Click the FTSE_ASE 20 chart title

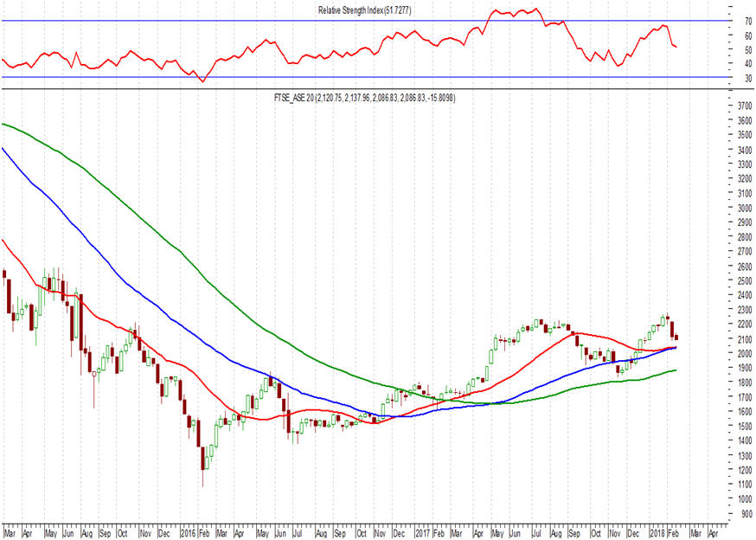pyautogui.click(x=364, y=99)
